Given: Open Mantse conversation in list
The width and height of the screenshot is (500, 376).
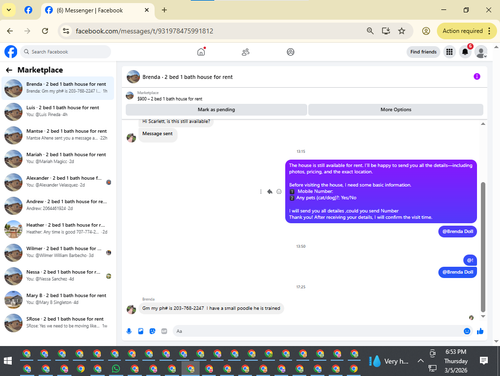Looking at the screenshot, I should click(x=58, y=135).
